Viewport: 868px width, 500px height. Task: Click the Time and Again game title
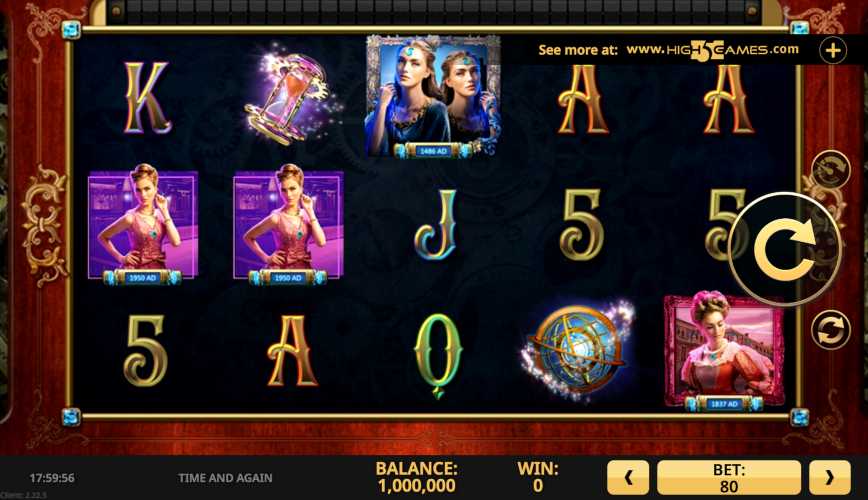point(225,478)
